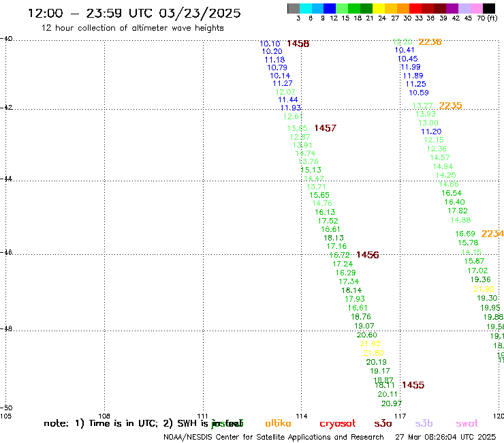Click the bright red legend swatch
Viewport: 504px width, 443px height.
tap(415, 9)
